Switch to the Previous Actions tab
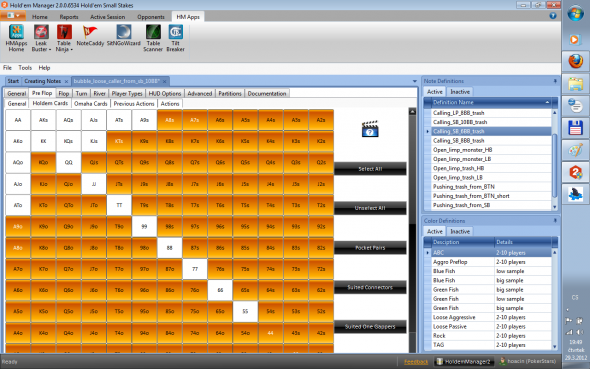Screen dimensions: 590x369 coord(134,104)
